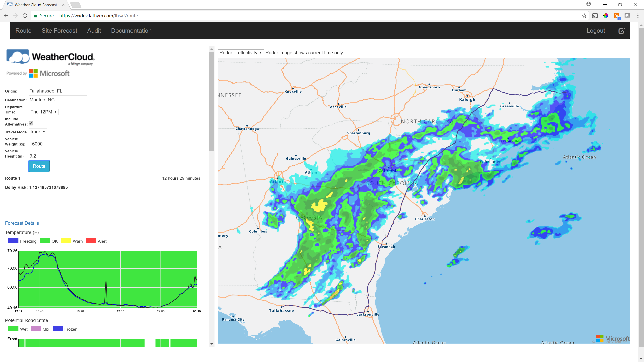
Task: Click Chattanooga label on the map
Action: tap(247, 129)
